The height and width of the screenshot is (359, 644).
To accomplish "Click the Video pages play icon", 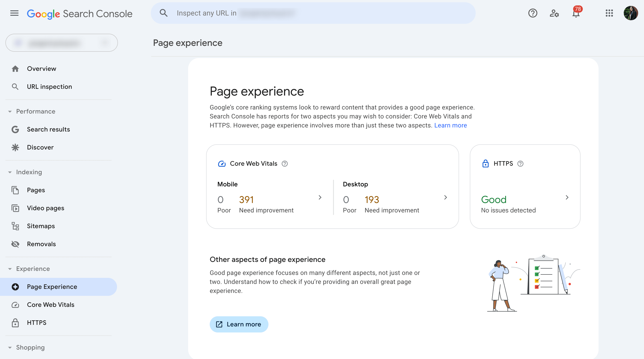I will pos(15,208).
